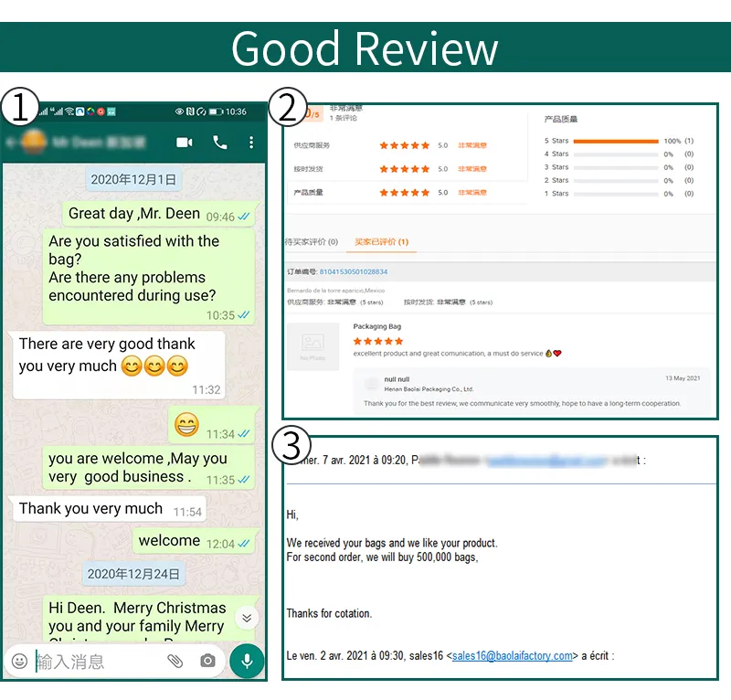Tap the back arrow in chat header
The height and width of the screenshot is (700, 731).
(x=11, y=143)
